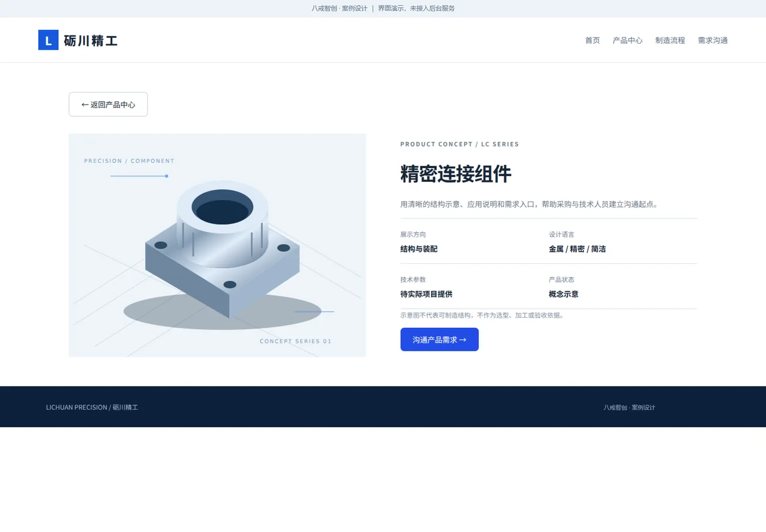Click the CONCEPT SERIES 01 caption
Image resolution: width=766 pixels, height=532 pixels.
[x=296, y=341]
